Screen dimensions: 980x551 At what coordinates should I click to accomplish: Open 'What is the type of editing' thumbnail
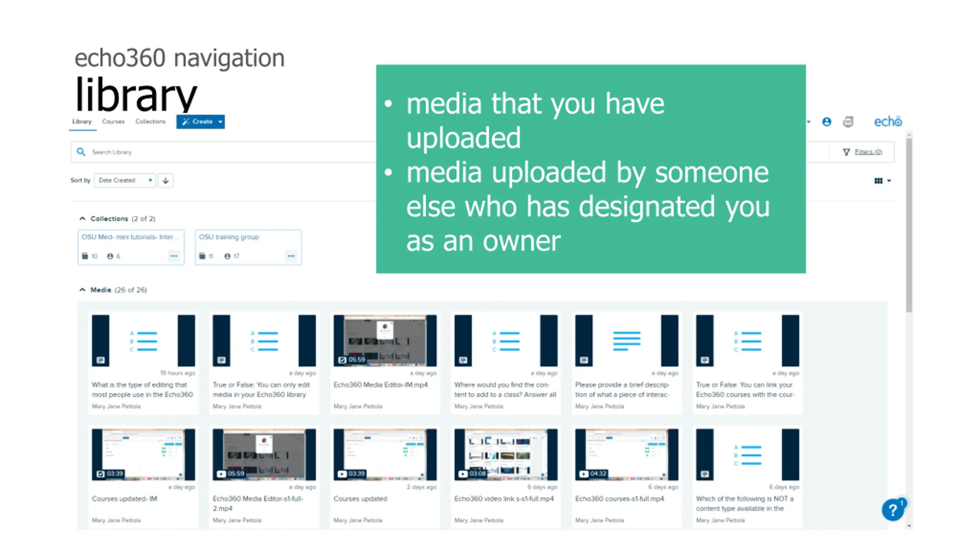144,341
